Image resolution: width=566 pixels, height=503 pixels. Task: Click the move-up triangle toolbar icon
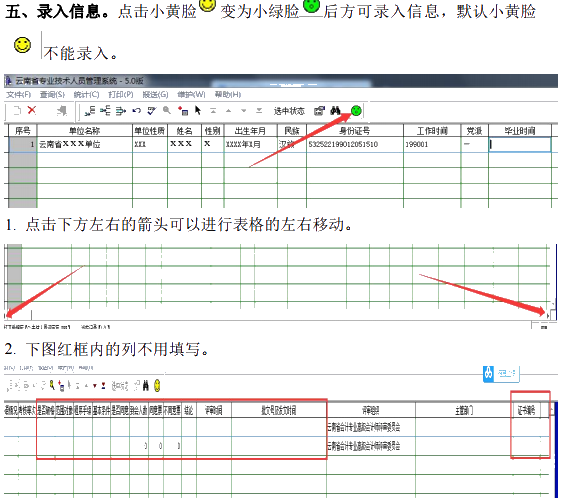(x=228, y=111)
